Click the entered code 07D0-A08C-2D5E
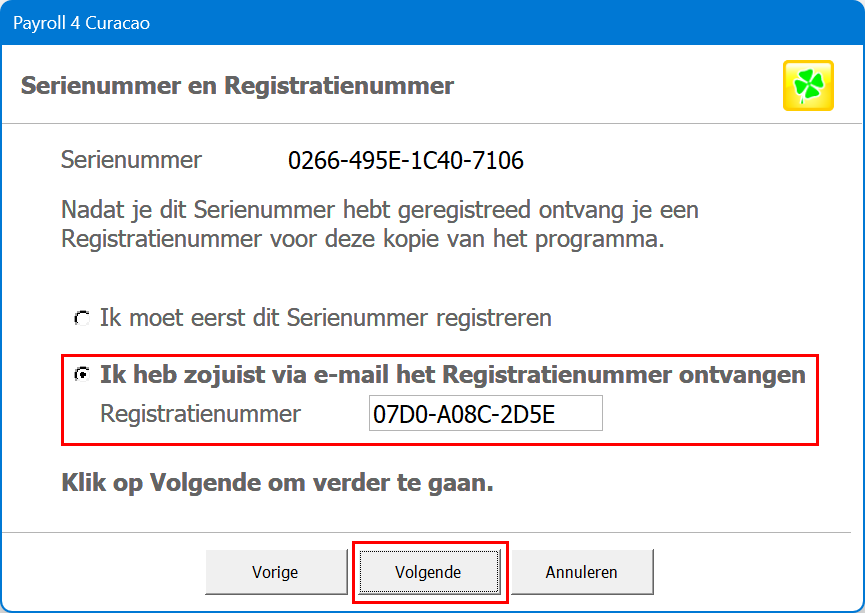The height and width of the screenshot is (613, 865). point(463,414)
